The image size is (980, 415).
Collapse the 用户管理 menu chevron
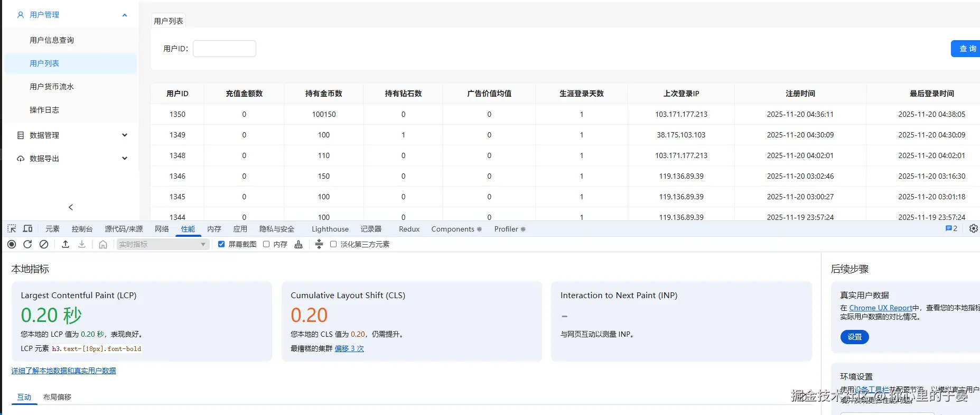125,15
